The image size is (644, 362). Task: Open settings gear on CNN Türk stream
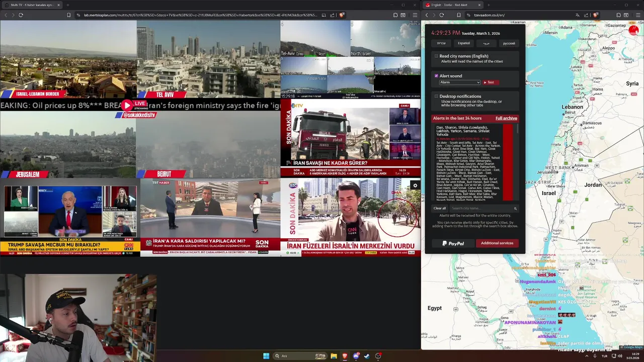[x=415, y=186]
